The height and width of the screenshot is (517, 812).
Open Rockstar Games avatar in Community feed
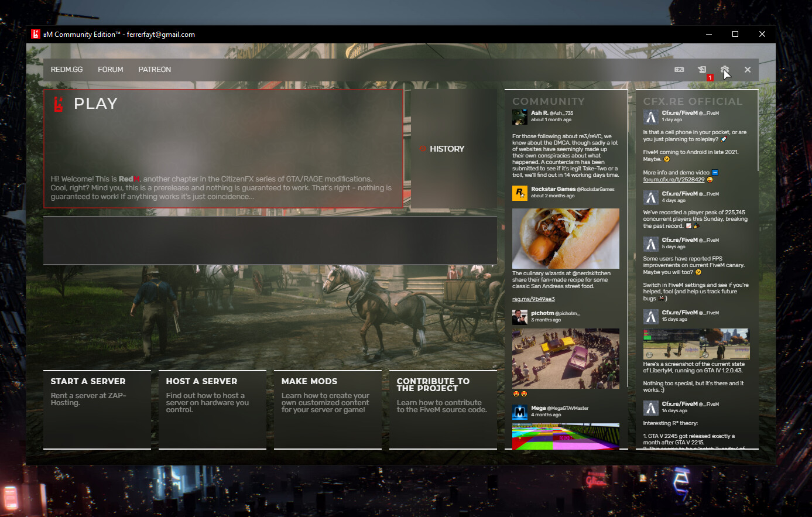click(x=520, y=193)
